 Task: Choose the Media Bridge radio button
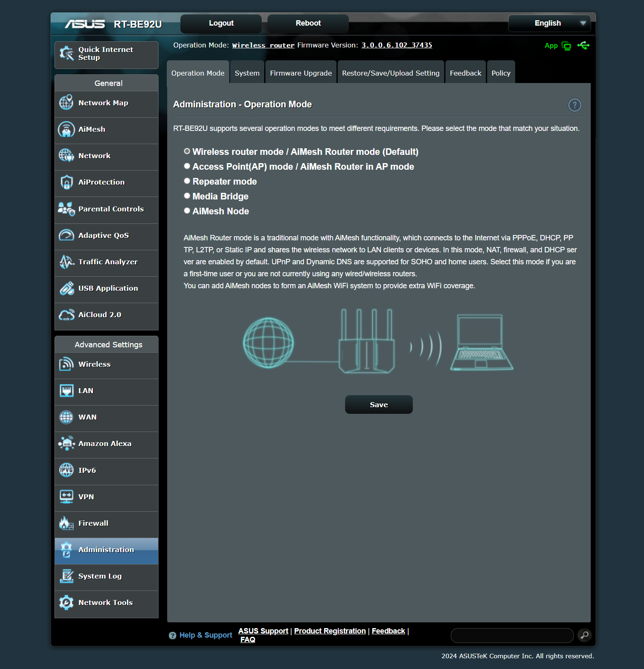187,196
